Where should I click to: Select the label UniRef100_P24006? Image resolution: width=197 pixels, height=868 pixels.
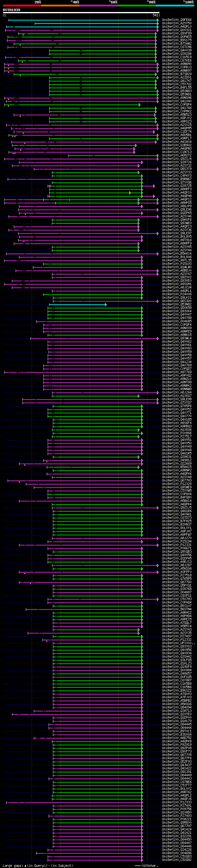tap(177, 294)
